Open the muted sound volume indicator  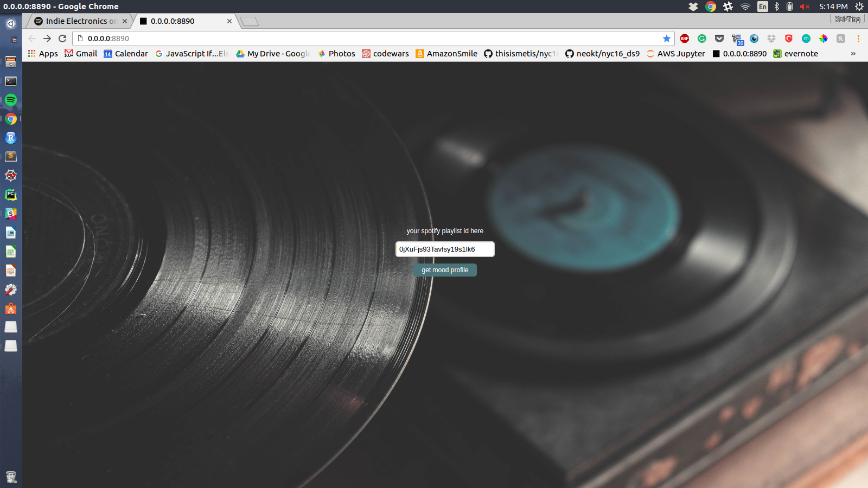(x=805, y=7)
